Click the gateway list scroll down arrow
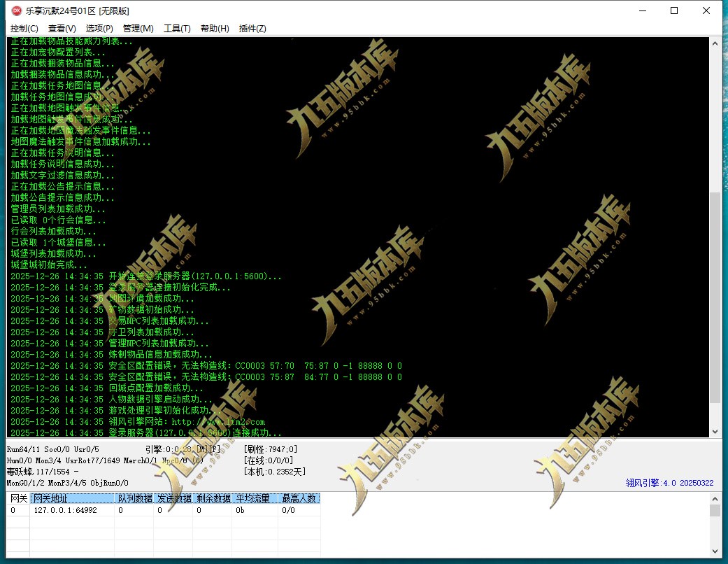 [715, 551]
